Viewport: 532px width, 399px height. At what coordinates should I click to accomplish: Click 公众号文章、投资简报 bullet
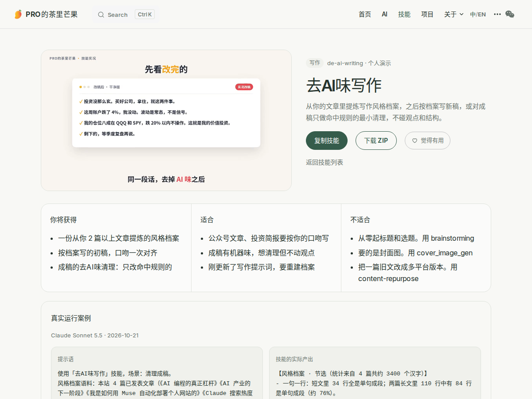[269, 238]
